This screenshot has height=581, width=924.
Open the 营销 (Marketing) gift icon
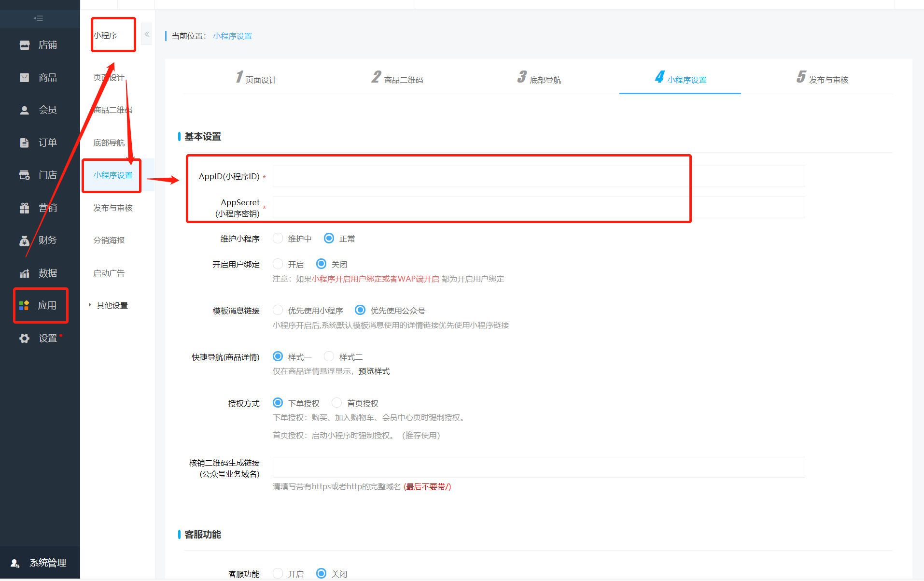(25, 208)
